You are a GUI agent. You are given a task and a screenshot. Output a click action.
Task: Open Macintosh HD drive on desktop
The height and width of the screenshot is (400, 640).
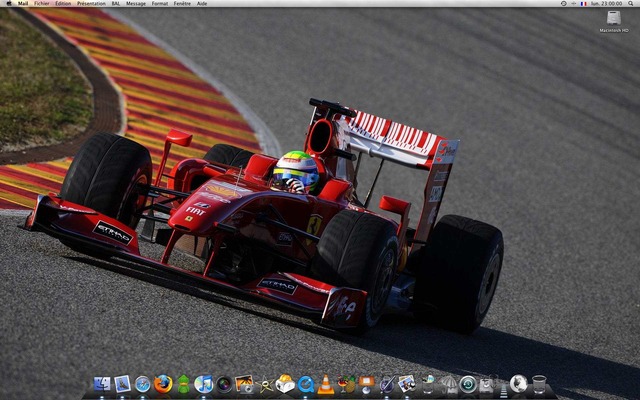(613, 21)
